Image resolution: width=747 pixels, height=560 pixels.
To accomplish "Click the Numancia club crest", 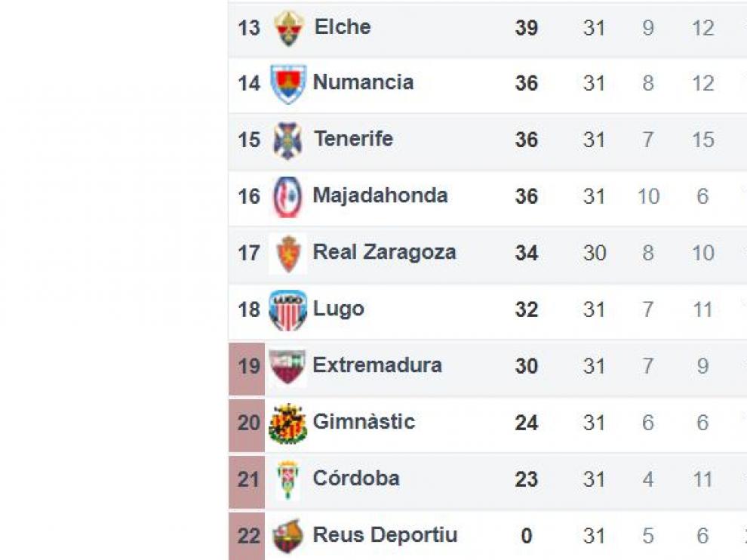I will (287, 85).
